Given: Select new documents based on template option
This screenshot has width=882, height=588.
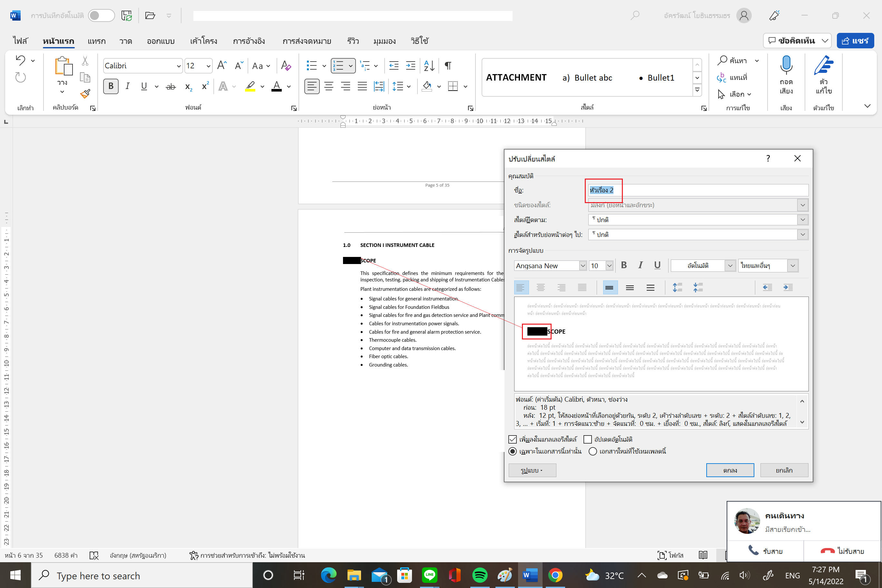Looking at the screenshot, I should pyautogui.click(x=593, y=451).
